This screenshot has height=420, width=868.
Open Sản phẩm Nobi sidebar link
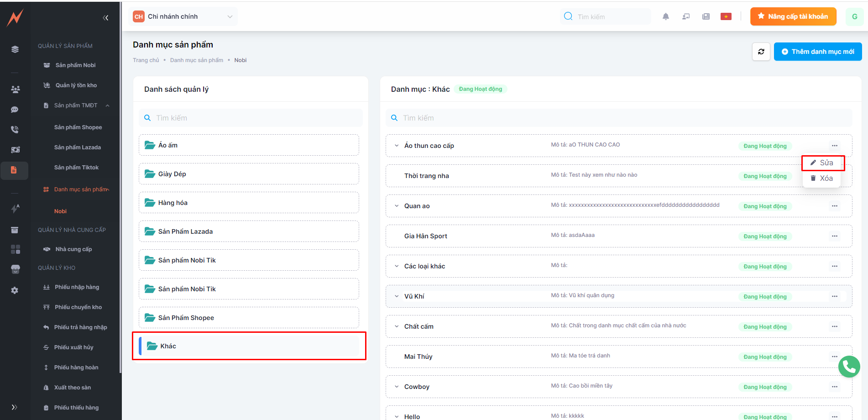(x=75, y=65)
